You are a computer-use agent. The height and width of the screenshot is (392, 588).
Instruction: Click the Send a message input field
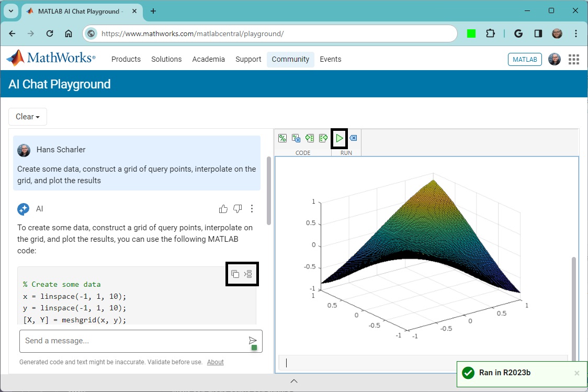(x=133, y=341)
